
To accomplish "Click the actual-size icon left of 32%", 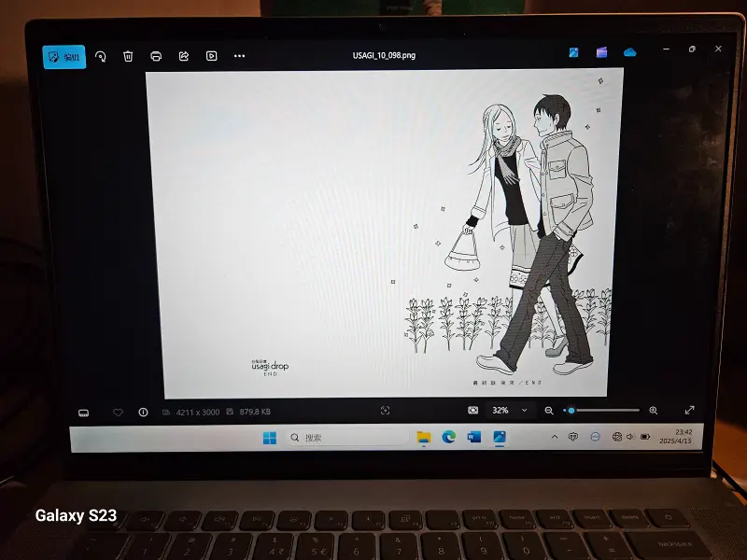I will click(472, 410).
